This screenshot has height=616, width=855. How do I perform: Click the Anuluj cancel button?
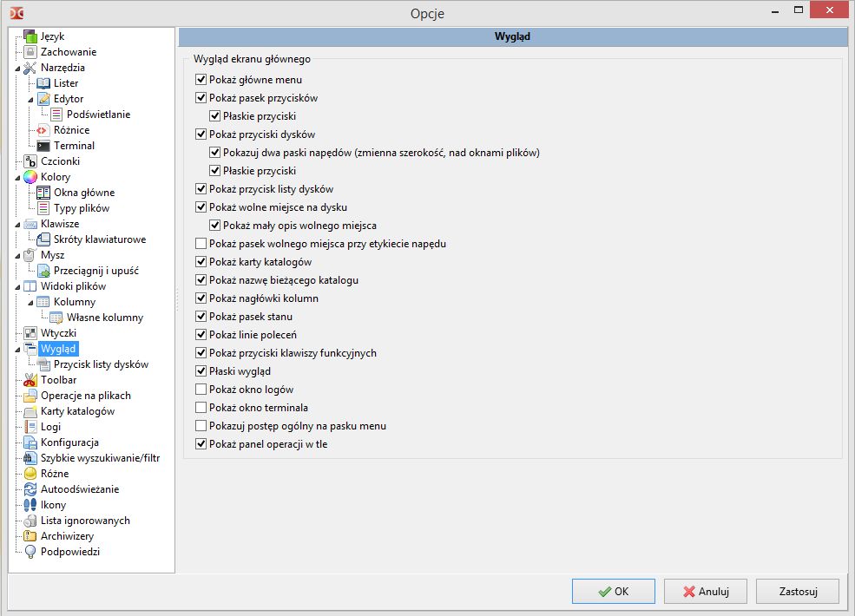click(x=706, y=592)
